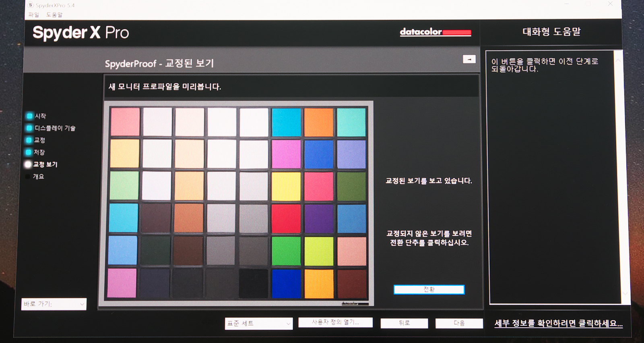The height and width of the screenshot is (343, 644).
Task: Open the 파일 menu
Action: (x=33, y=15)
